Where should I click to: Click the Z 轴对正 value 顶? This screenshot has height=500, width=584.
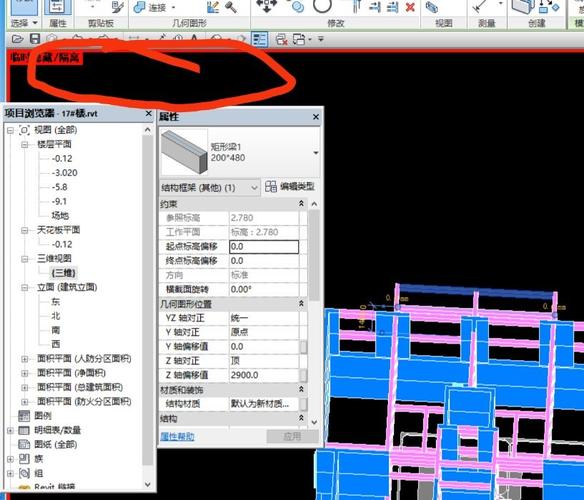point(264,361)
